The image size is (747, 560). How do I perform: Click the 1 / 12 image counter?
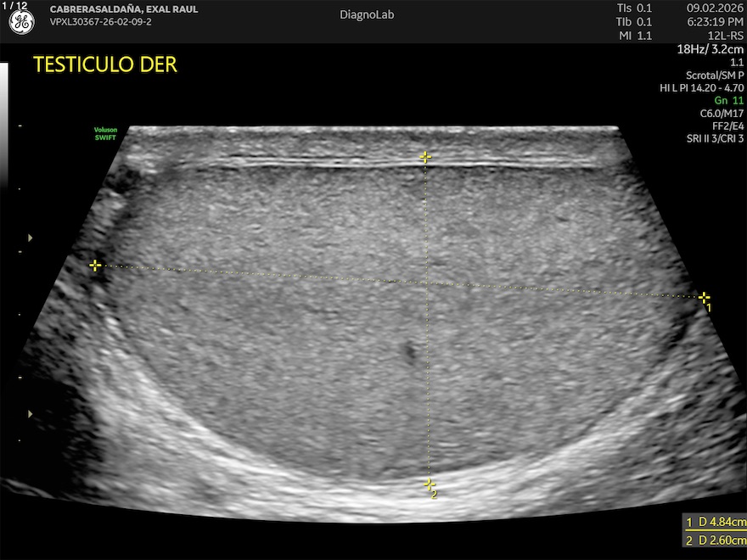(x=14, y=6)
